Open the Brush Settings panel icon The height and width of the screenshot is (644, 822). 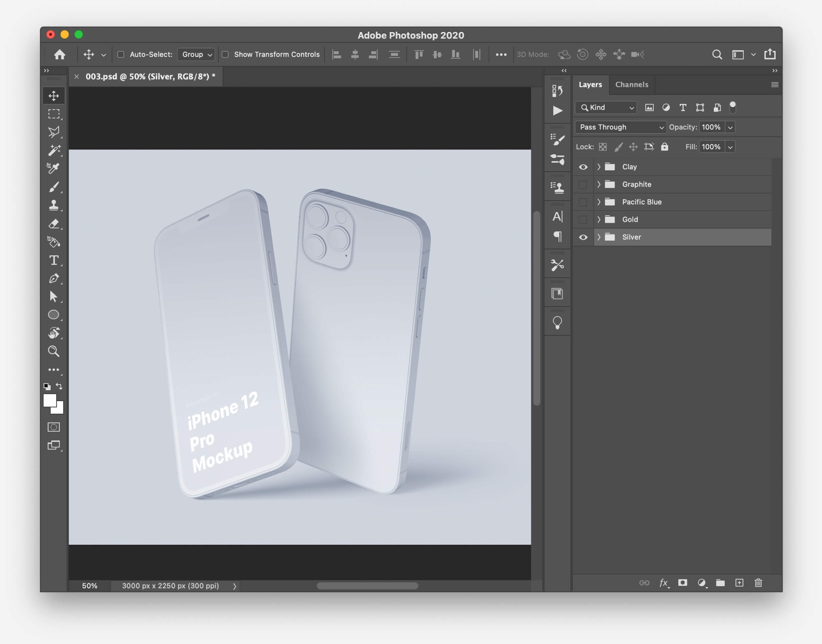(x=557, y=140)
